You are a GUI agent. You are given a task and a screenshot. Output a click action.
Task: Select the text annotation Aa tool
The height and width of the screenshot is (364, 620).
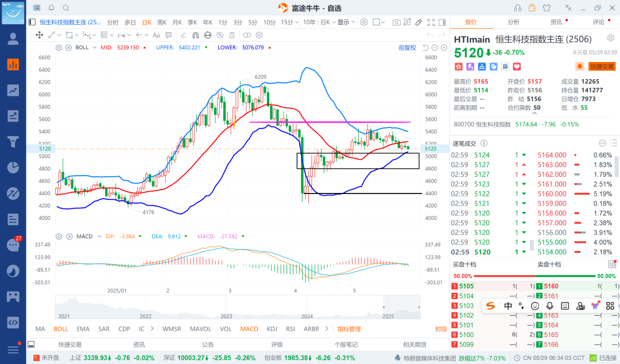(x=156, y=35)
